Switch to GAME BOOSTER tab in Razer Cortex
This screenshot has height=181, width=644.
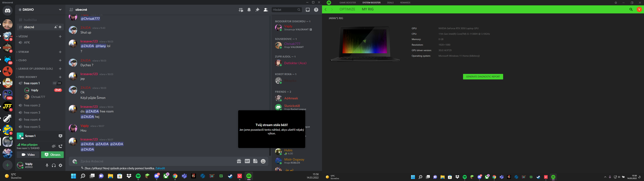(x=347, y=3)
